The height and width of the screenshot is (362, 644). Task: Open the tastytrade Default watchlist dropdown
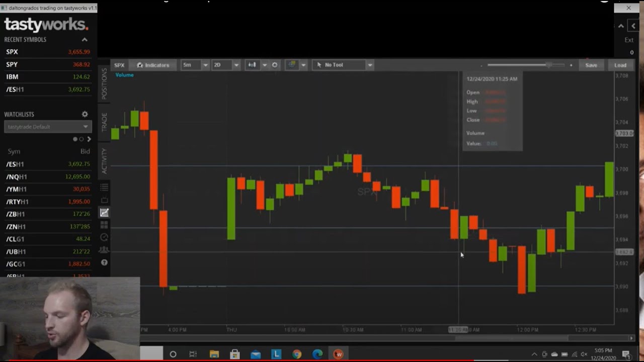(x=47, y=127)
